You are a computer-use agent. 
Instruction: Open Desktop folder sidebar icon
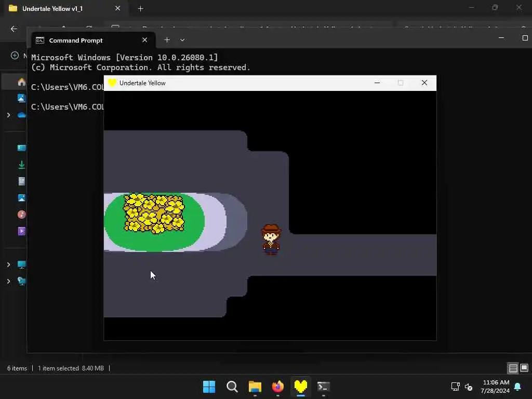(21, 148)
